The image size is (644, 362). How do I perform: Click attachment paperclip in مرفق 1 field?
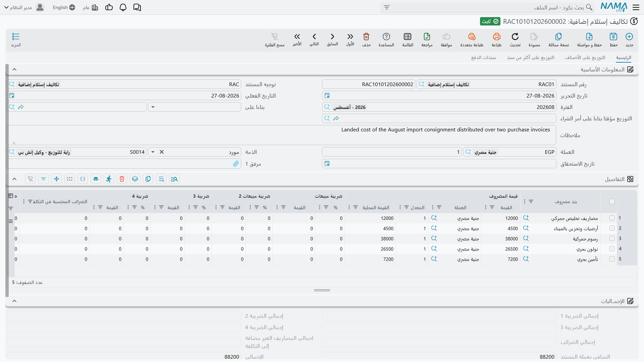point(236,164)
